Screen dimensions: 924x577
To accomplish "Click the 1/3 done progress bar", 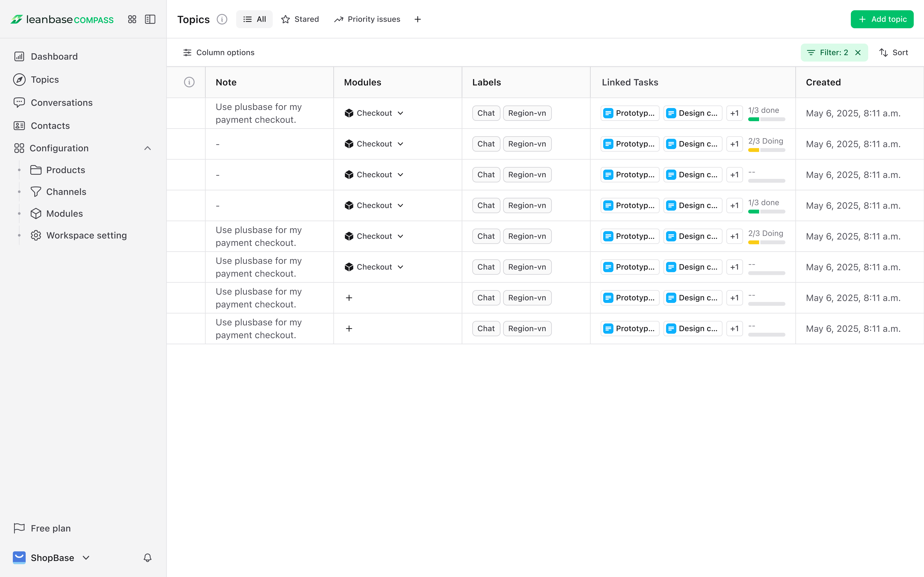I will 766,119.
